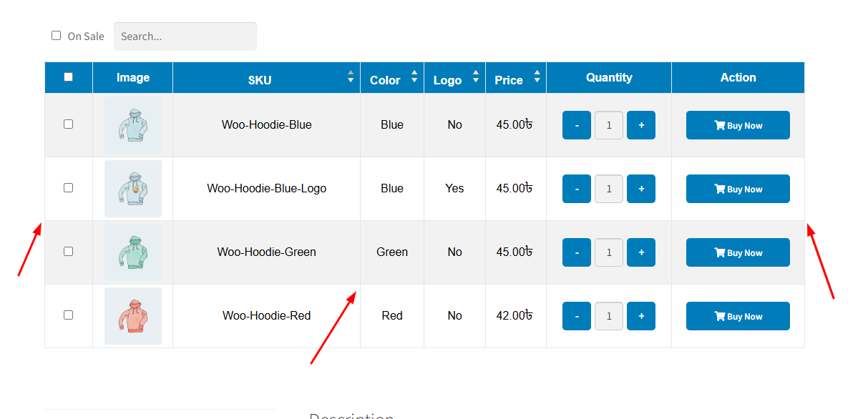
Task: Enable the On Sale filter checkbox
Action: (57, 36)
